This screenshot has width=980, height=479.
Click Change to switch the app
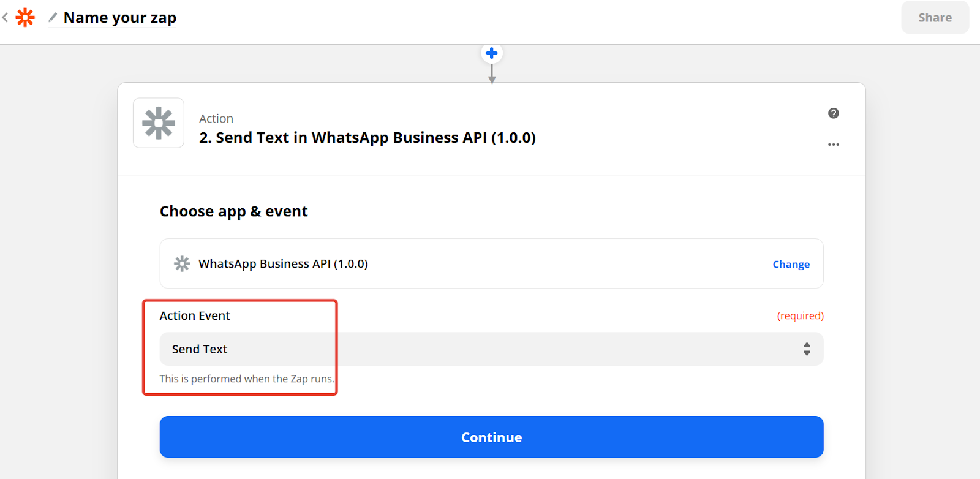791,264
